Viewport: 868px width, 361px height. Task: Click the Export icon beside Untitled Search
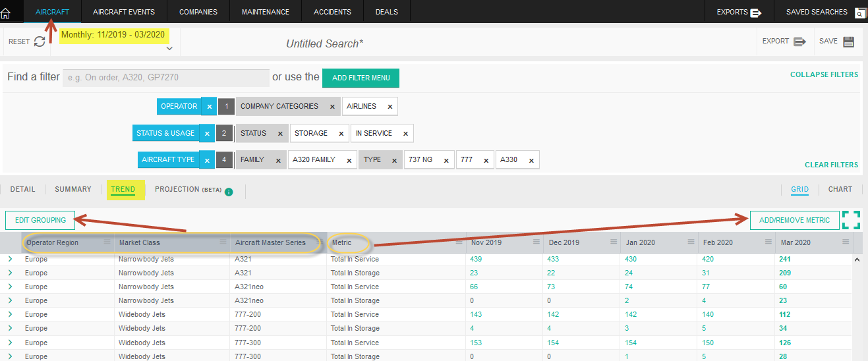click(x=799, y=42)
